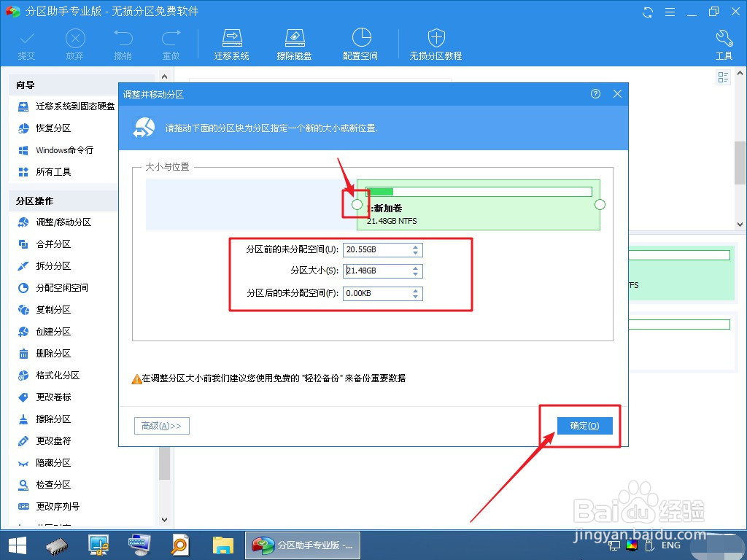The image size is (747, 560).
Task: Click the right resize handle of partition
Action: (600, 205)
